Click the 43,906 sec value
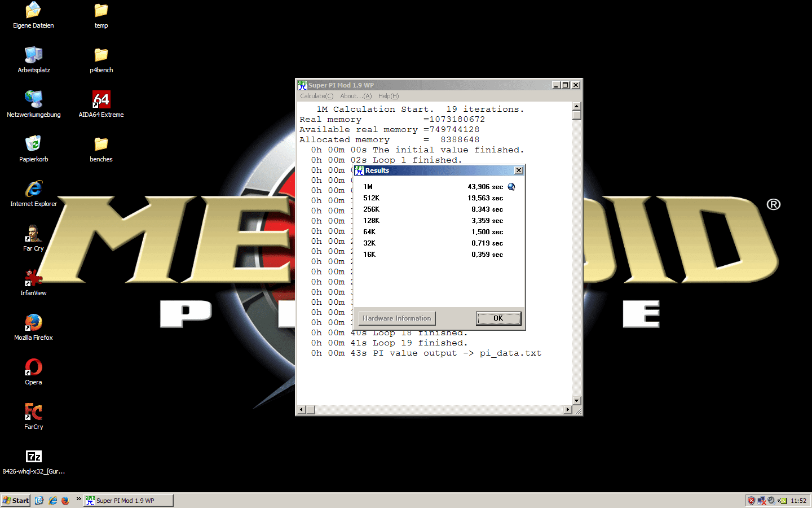This screenshot has width=812, height=508. [x=486, y=187]
